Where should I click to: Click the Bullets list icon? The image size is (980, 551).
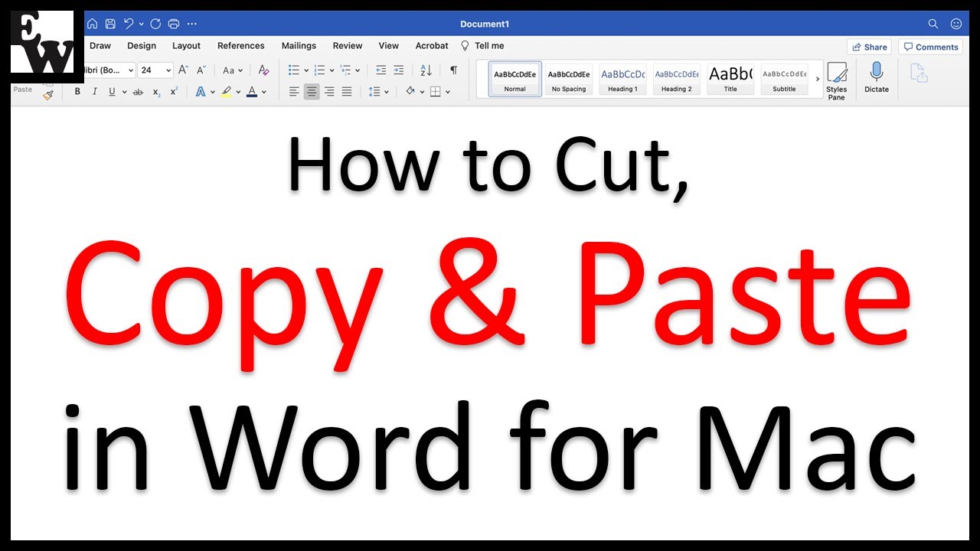click(294, 70)
